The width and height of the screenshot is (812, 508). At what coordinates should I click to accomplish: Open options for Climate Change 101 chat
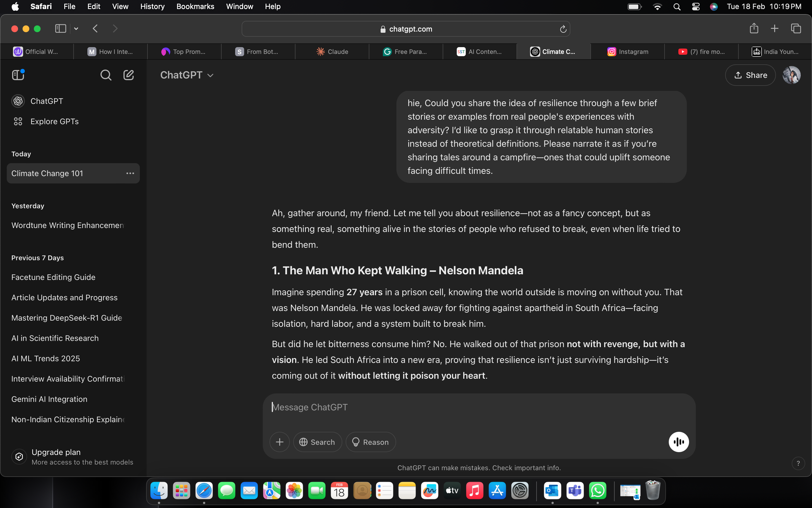pyautogui.click(x=130, y=173)
